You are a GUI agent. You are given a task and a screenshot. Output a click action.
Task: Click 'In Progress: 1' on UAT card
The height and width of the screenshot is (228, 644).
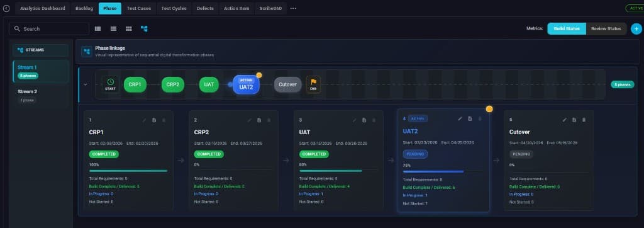pyautogui.click(x=311, y=194)
